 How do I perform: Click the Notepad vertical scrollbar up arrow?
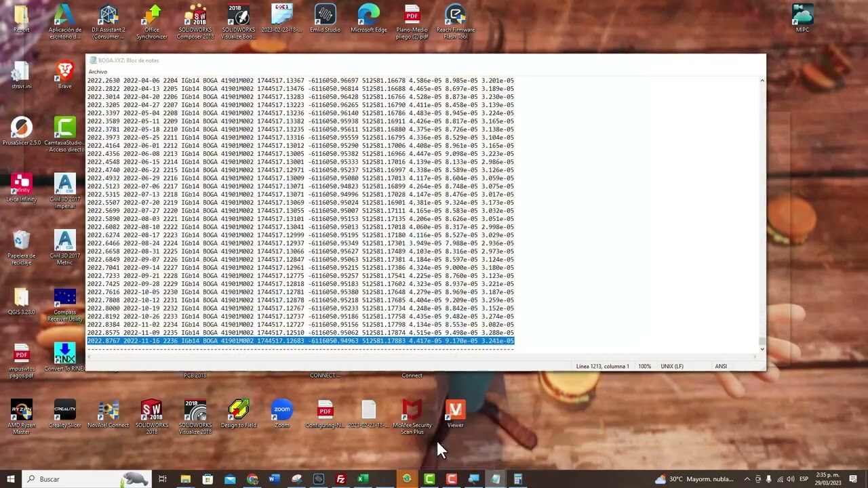tap(762, 81)
